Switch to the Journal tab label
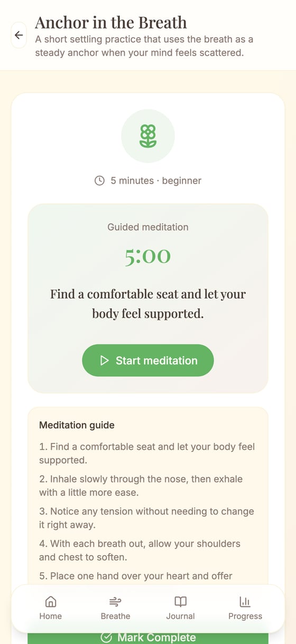Screen dimensions: 296x644 pos(181,616)
